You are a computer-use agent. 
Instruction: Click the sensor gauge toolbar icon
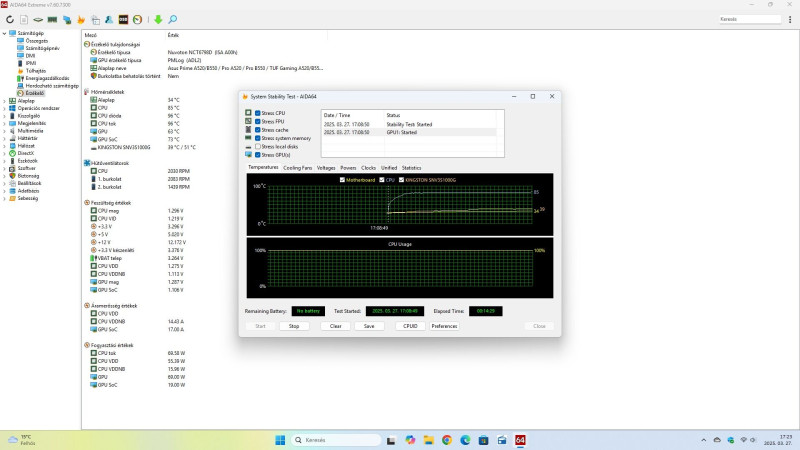coord(138,19)
